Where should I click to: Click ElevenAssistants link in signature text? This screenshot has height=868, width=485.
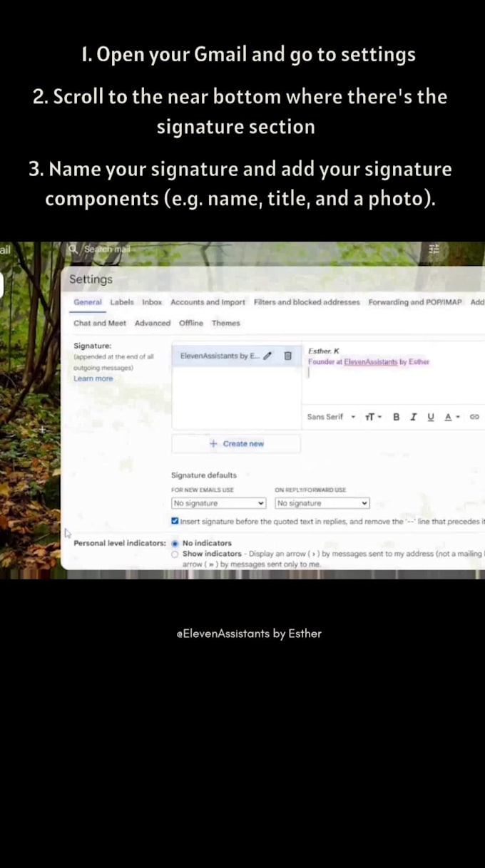pyautogui.click(x=371, y=362)
